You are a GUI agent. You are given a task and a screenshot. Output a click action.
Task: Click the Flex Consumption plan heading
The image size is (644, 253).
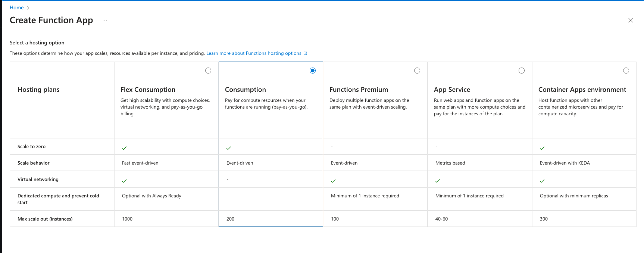tap(148, 90)
